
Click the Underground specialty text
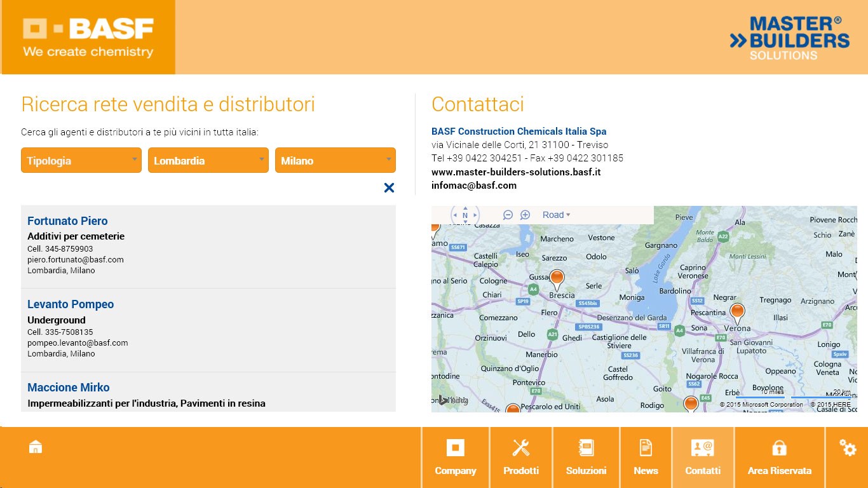pyautogui.click(x=57, y=320)
